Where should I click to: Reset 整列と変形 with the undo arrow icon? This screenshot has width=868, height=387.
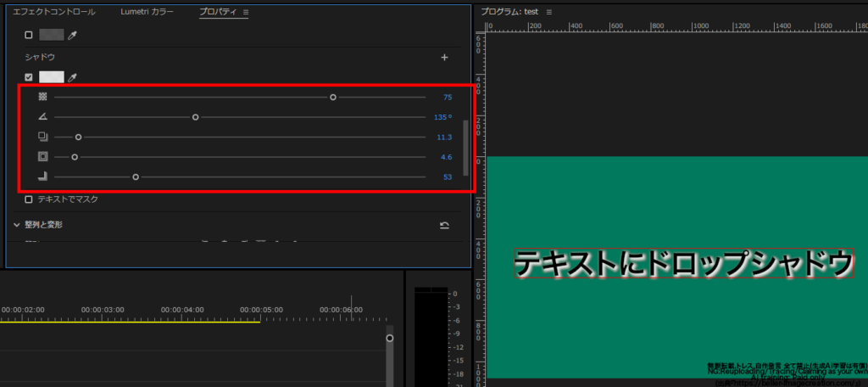tap(444, 225)
